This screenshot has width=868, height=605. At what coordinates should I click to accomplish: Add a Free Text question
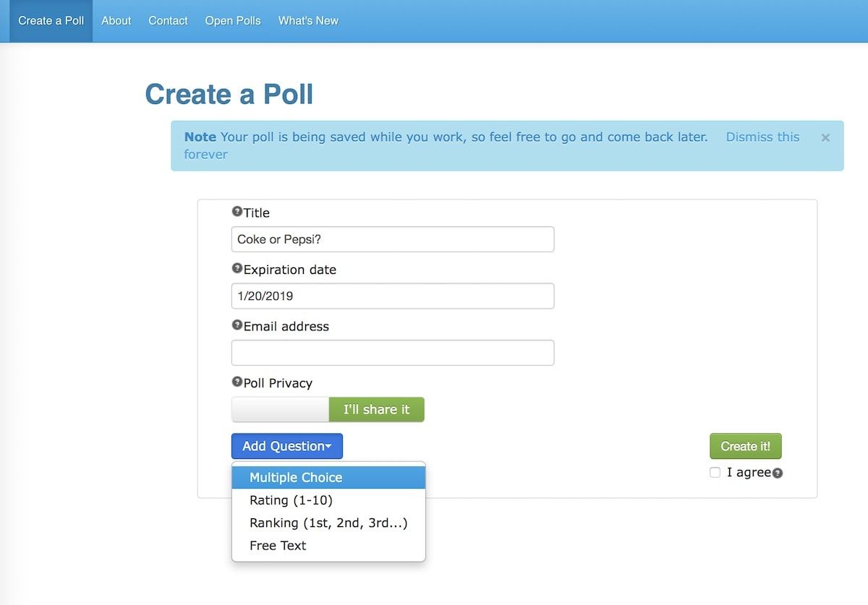[x=278, y=546]
